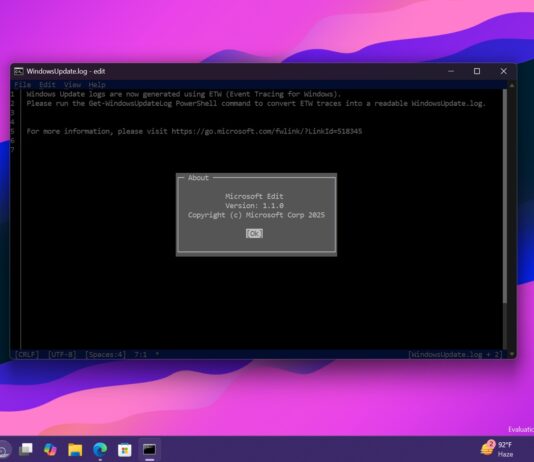This screenshot has width=534, height=462.
Task: Click the CRLF line-ending indicator
Action: (27, 354)
